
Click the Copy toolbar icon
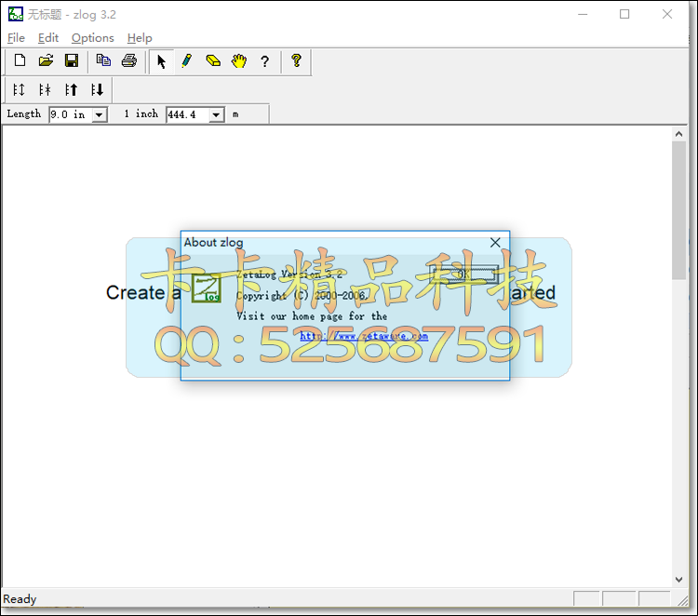pyautogui.click(x=103, y=60)
